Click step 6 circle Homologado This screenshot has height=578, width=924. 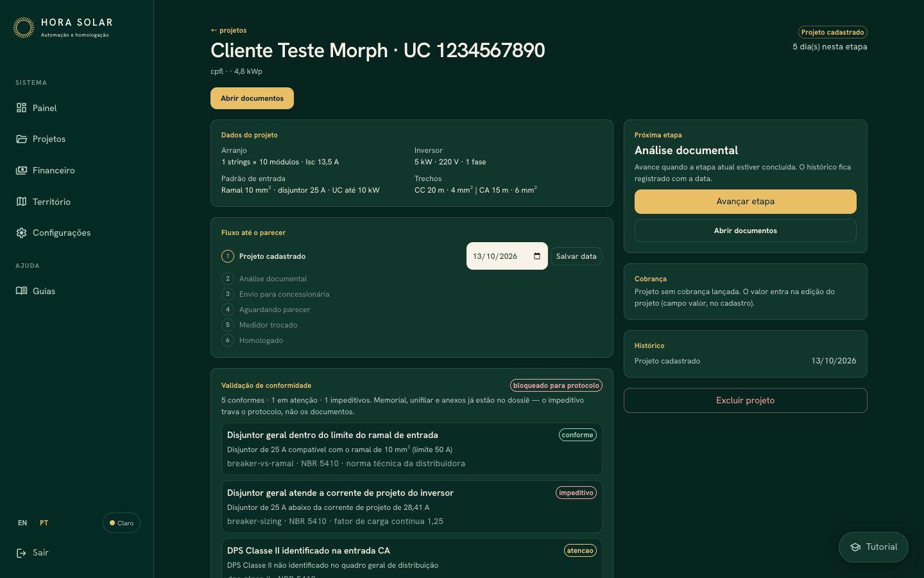pos(228,340)
